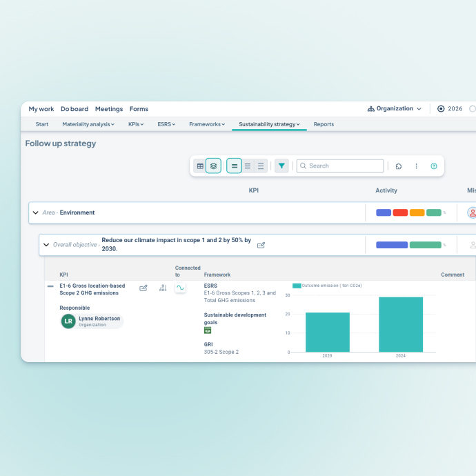Click green activity segment in objective row

click(x=426, y=245)
